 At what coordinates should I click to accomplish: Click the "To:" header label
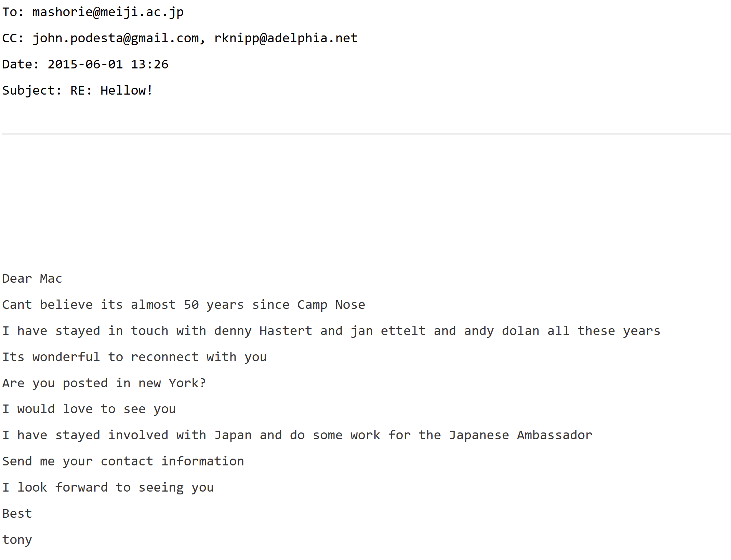click(x=13, y=12)
